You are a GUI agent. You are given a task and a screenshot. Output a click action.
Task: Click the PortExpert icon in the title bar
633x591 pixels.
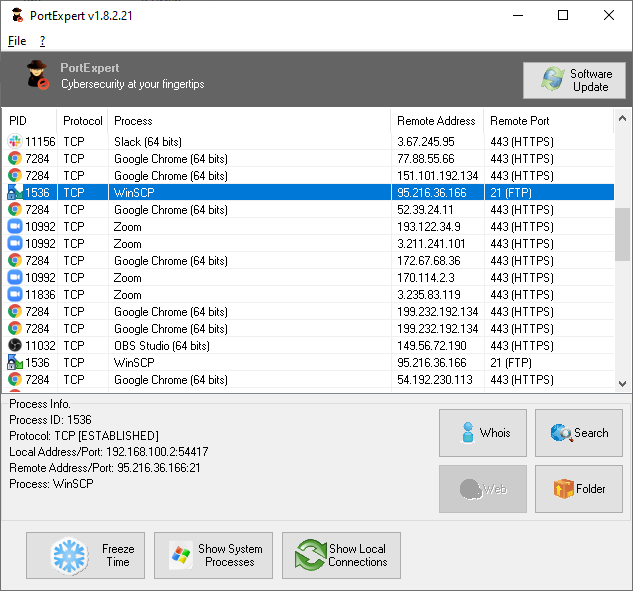coord(17,15)
